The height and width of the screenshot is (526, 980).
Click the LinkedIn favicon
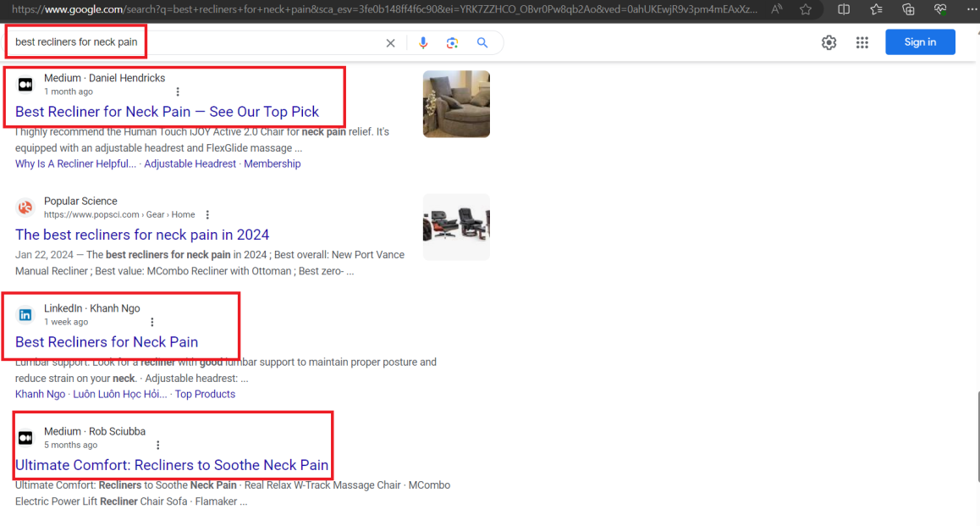coord(25,314)
